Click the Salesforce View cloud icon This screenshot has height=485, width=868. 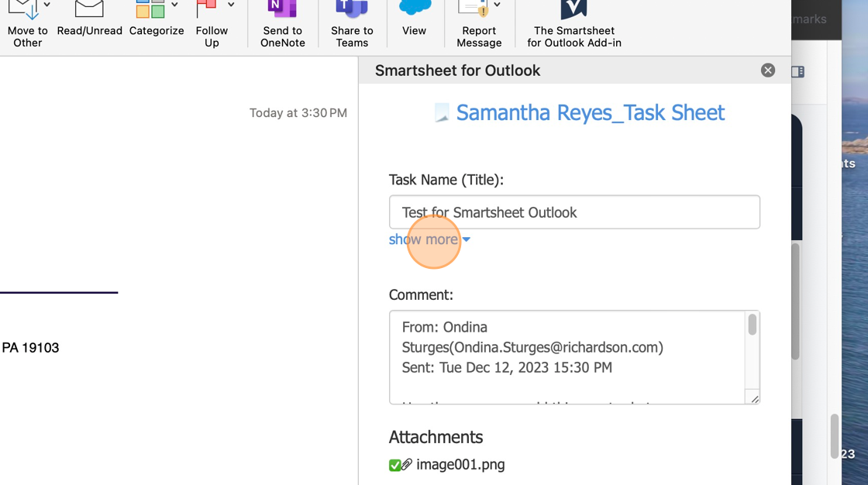pyautogui.click(x=415, y=7)
